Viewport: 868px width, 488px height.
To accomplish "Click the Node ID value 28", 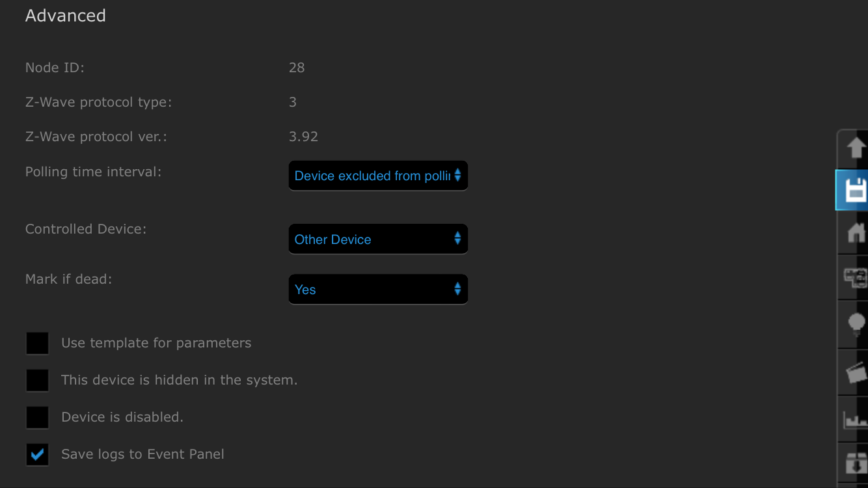I will [x=297, y=68].
